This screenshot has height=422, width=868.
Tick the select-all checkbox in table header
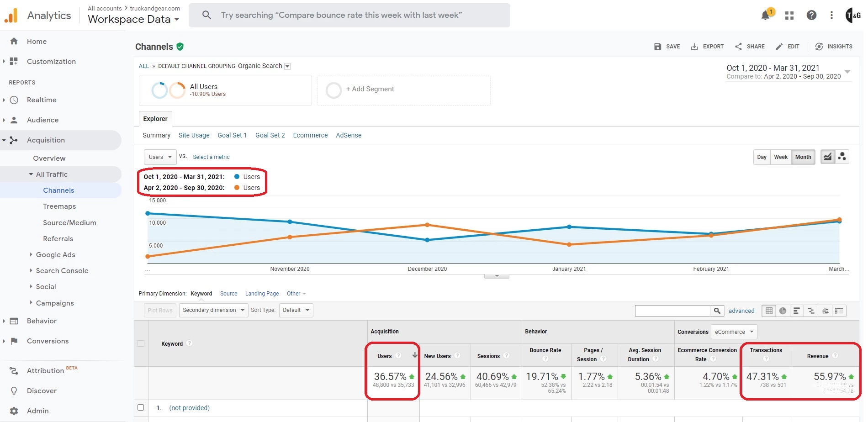pos(141,343)
